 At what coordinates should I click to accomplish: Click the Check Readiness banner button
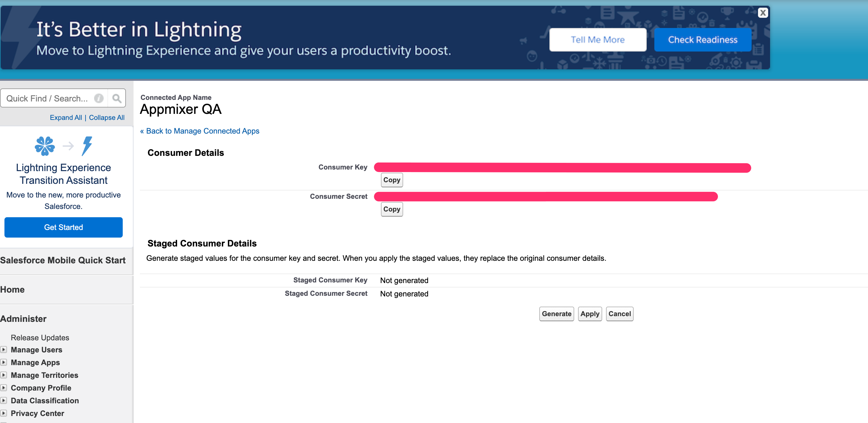703,40
